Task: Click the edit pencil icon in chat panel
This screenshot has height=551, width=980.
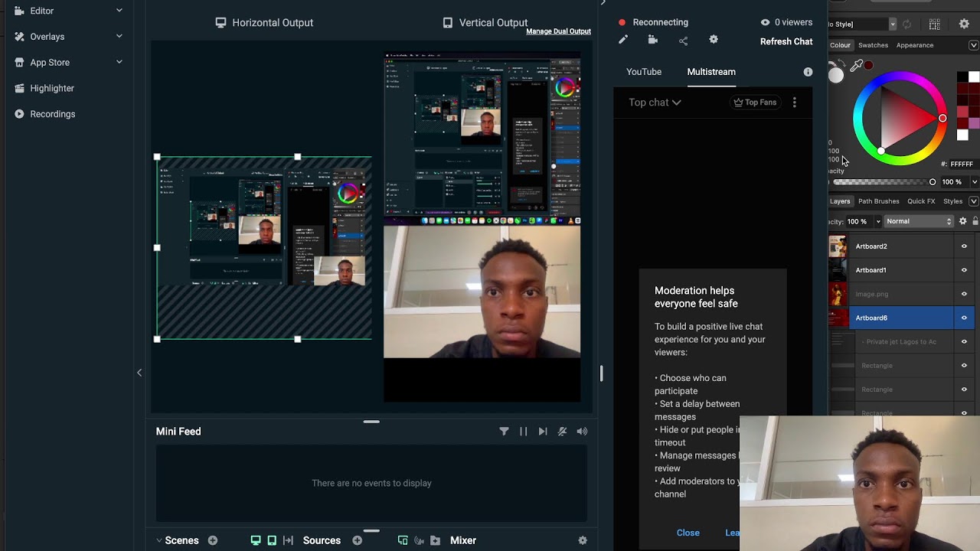Action: pos(622,40)
